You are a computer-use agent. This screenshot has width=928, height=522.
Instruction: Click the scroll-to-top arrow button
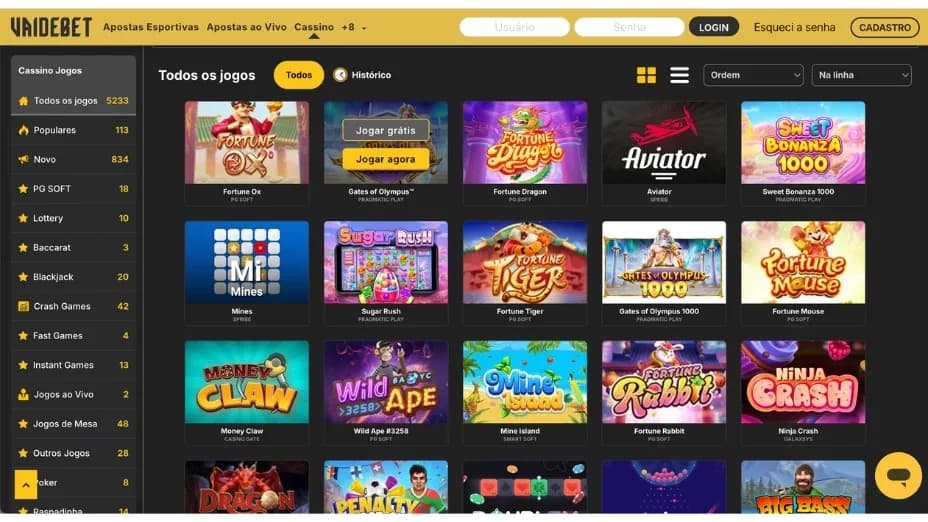tap(26, 485)
